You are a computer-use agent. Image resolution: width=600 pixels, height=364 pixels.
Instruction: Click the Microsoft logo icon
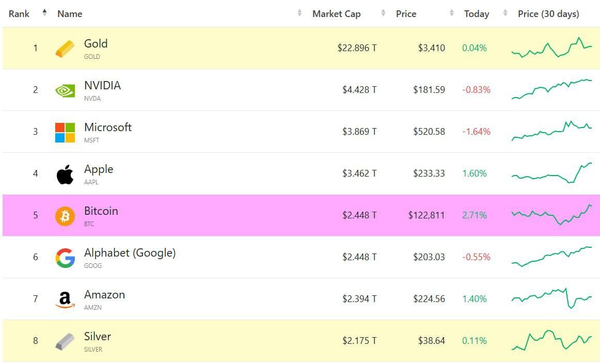pos(65,132)
